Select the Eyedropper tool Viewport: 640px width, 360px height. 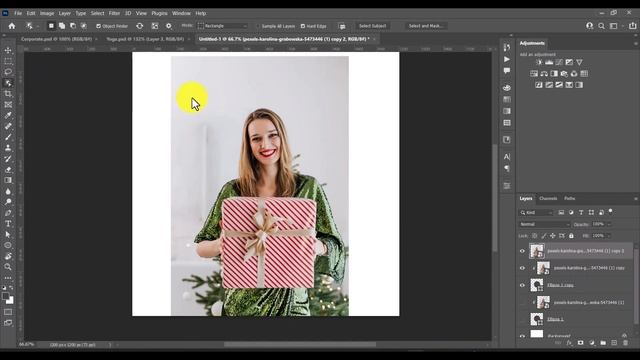pos(8,116)
